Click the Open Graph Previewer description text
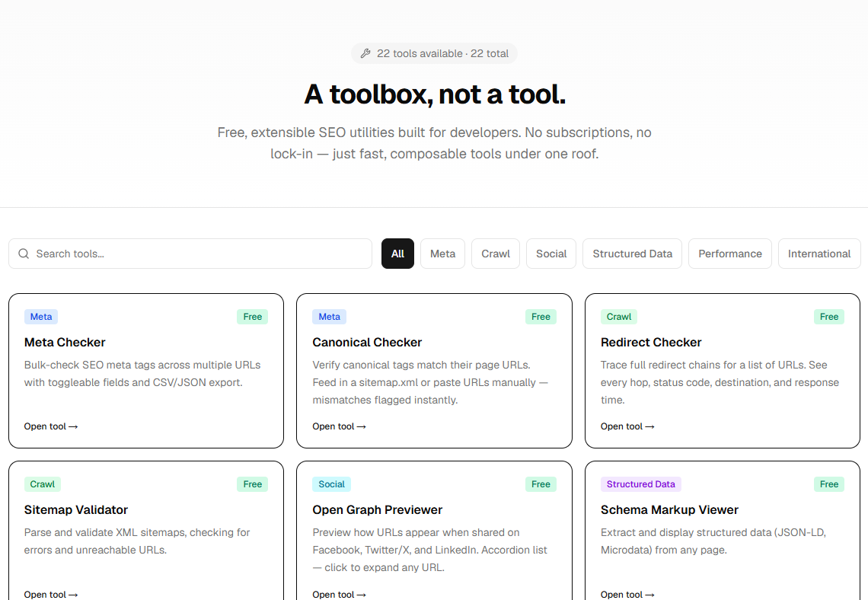The image size is (868, 600). [429, 551]
